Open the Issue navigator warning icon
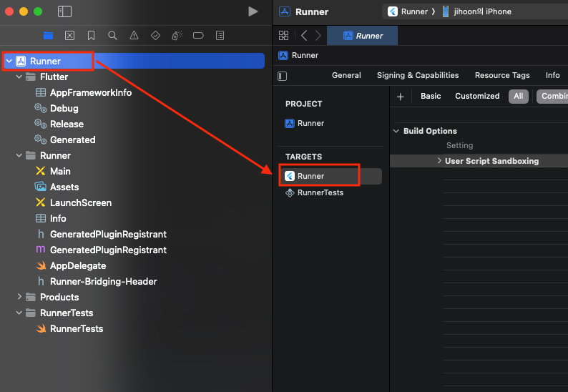This screenshot has width=568, height=392. 134,36
